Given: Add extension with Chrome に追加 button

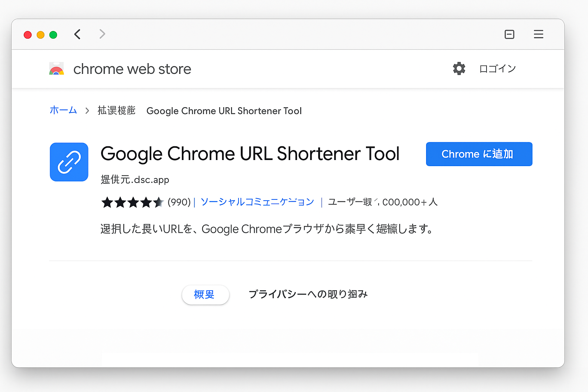Looking at the screenshot, I should [479, 154].
